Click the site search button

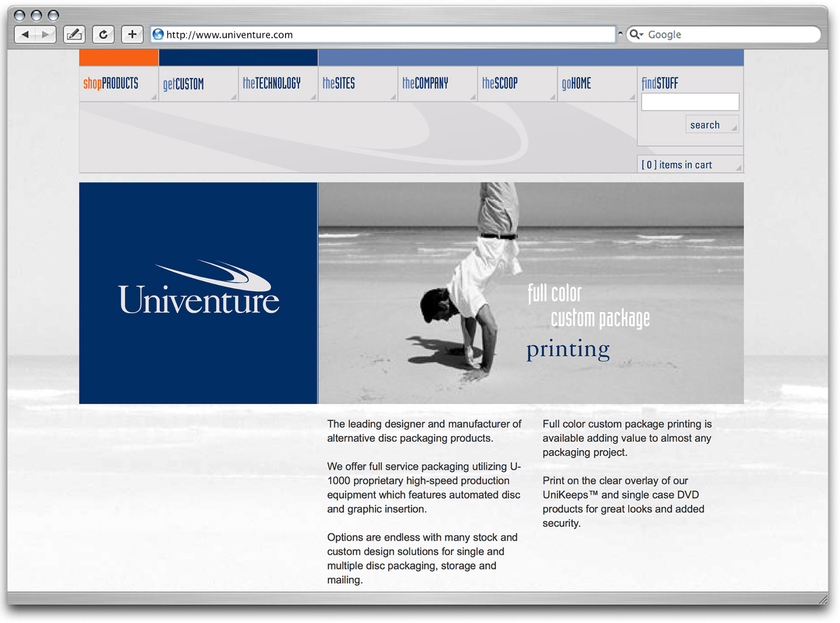tap(712, 125)
